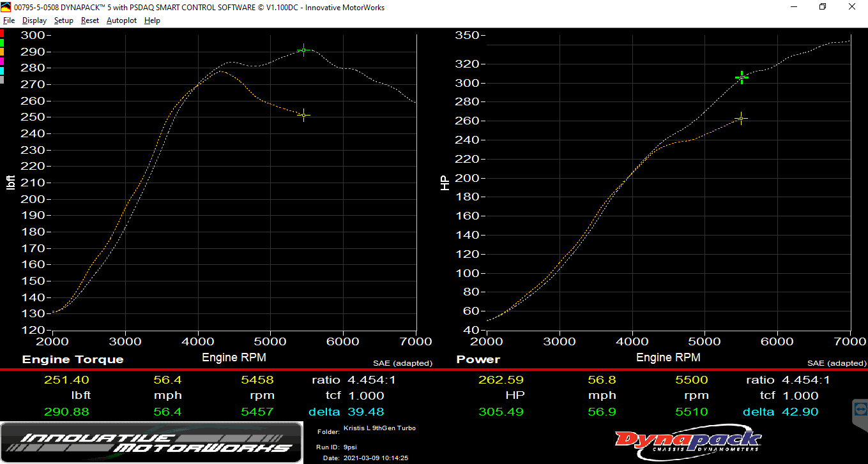Click the torque delta value 39.48
This screenshot has width=868, height=464.
(366, 412)
